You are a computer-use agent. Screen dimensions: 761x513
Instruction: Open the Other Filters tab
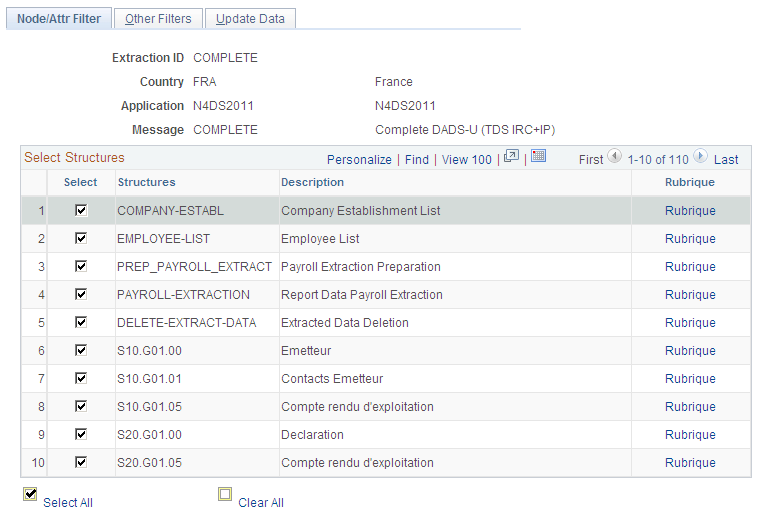coord(158,18)
